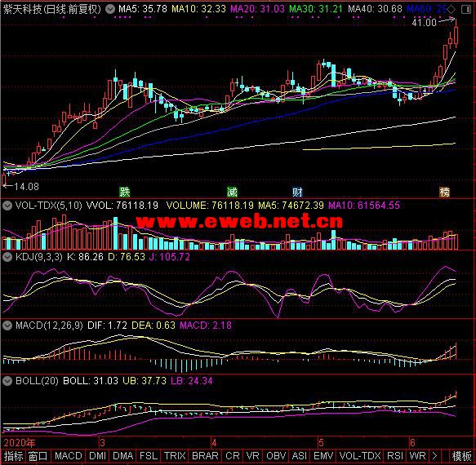Click the 模板 button at bottom right
476x465 pixels.
tap(462, 456)
